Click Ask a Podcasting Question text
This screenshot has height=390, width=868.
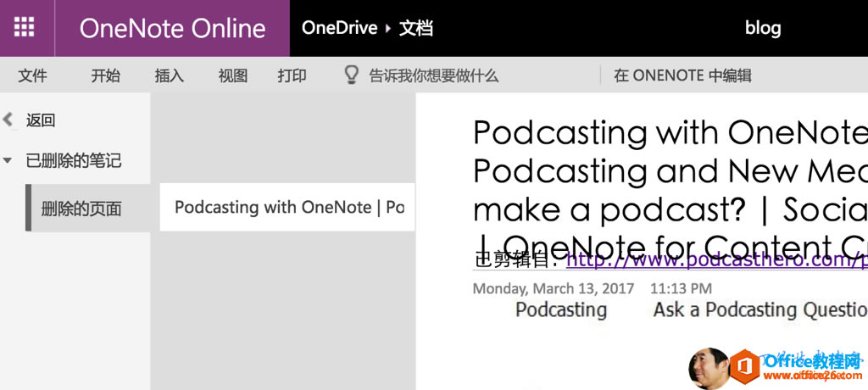760,309
